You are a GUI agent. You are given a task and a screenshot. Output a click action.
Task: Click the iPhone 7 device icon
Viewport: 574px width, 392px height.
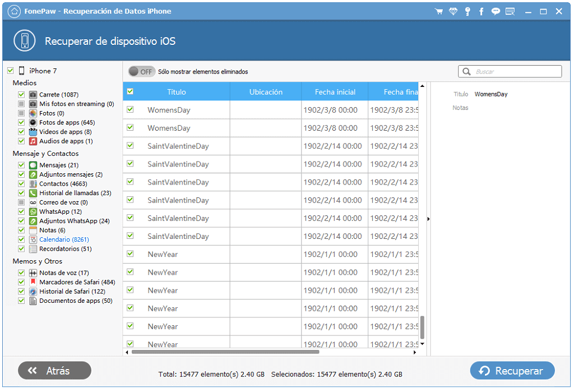[x=22, y=71]
